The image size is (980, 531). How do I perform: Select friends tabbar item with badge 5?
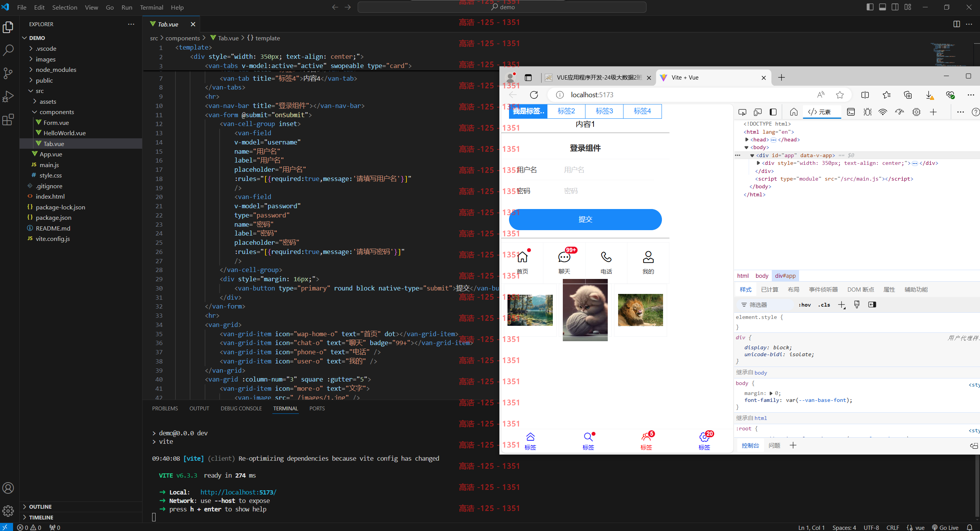click(x=646, y=441)
